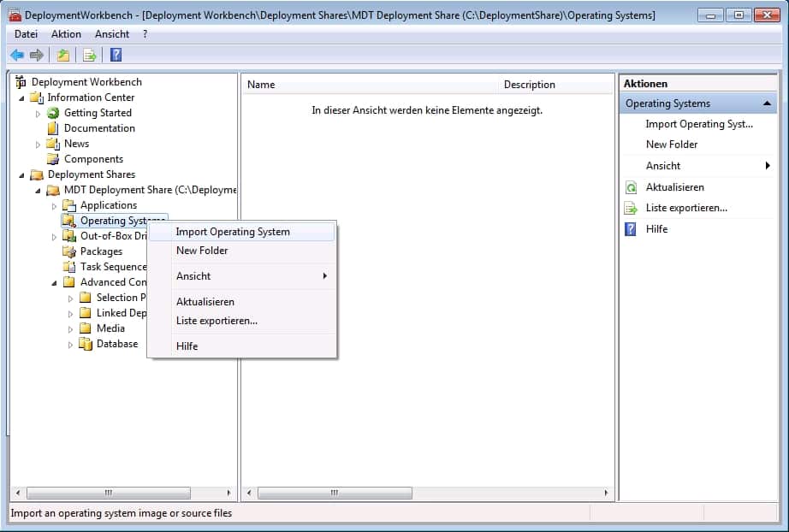
Task: Click the Liste exportieren icon in Aktionen
Action: pos(631,208)
